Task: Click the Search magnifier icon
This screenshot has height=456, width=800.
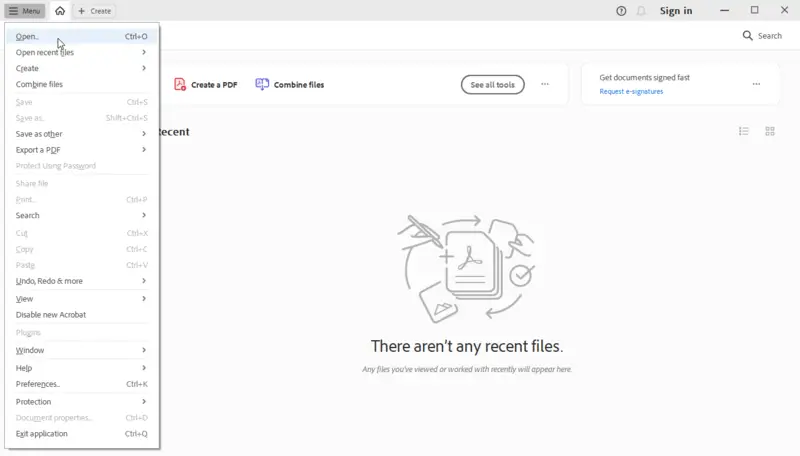Action: 747,36
